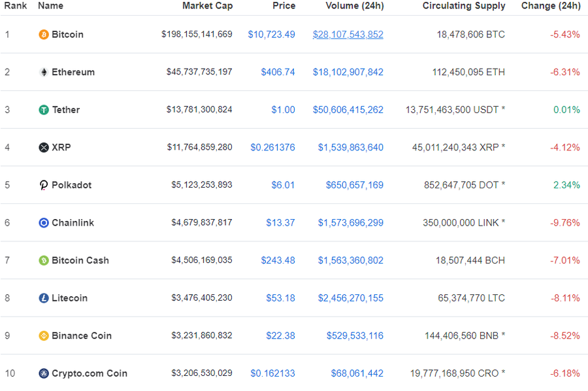The image size is (588, 391).
Task: Click Bitcoin price $10,723.49
Action: pos(272,35)
